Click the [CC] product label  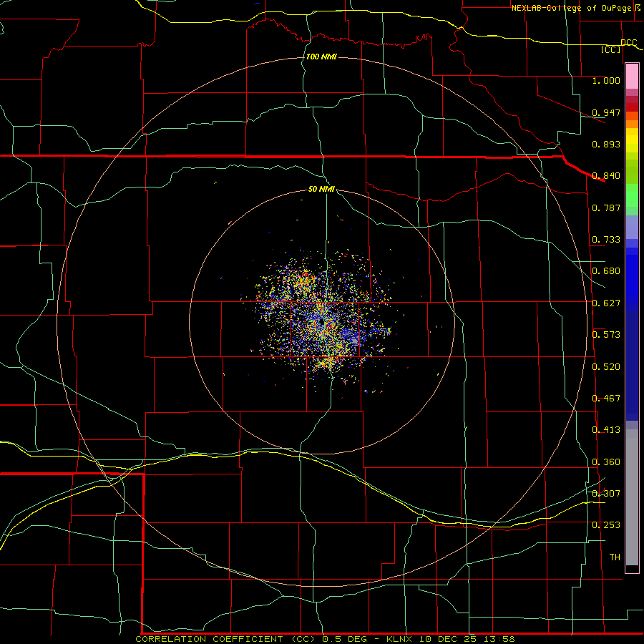coord(611,49)
